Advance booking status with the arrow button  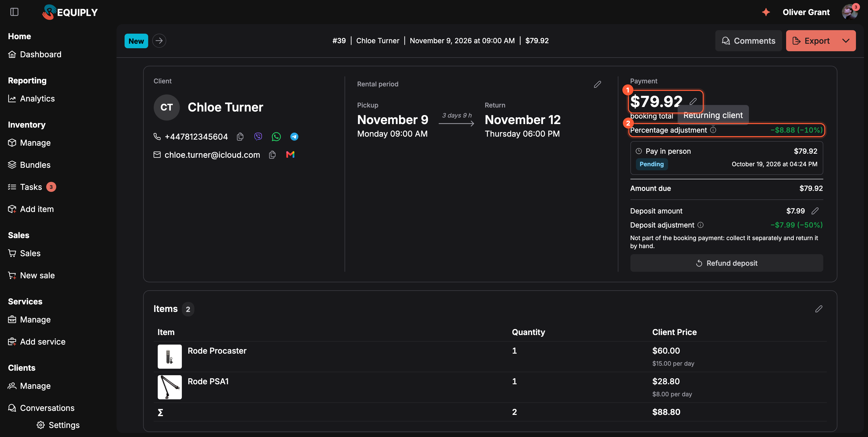coord(159,41)
